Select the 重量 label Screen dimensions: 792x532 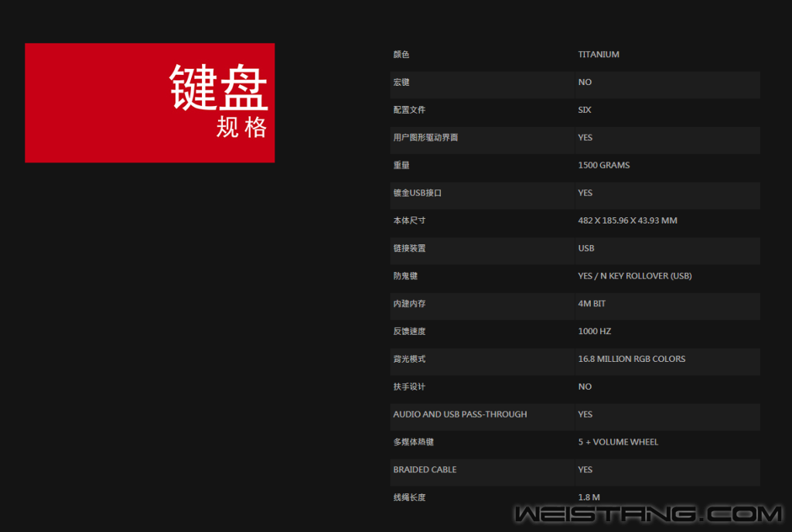tap(401, 165)
